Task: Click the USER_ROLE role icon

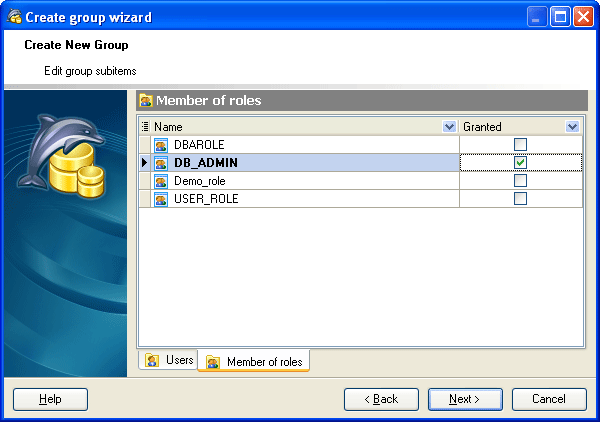Action: [x=160, y=199]
